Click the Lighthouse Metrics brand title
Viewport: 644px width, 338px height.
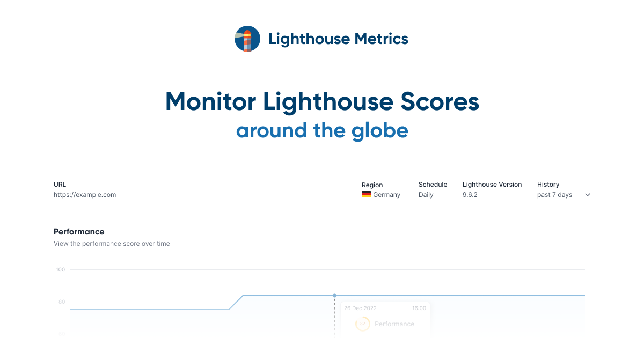(338, 39)
